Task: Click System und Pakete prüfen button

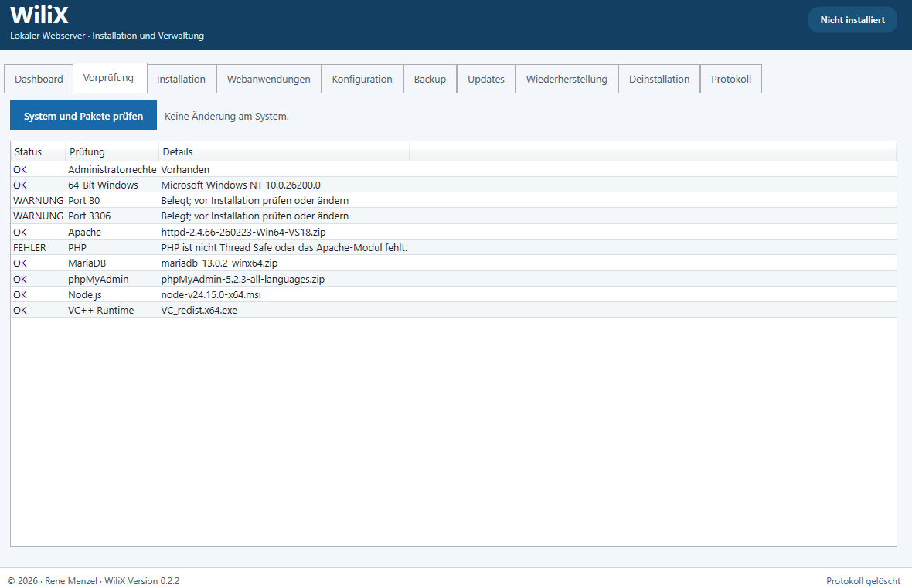Action: click(x=83, y=115)
